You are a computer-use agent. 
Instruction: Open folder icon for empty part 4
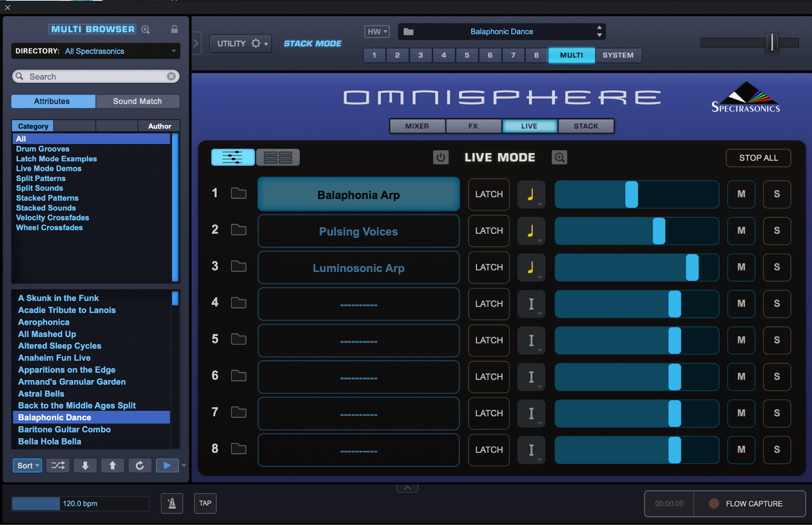(x=239, y=303)
